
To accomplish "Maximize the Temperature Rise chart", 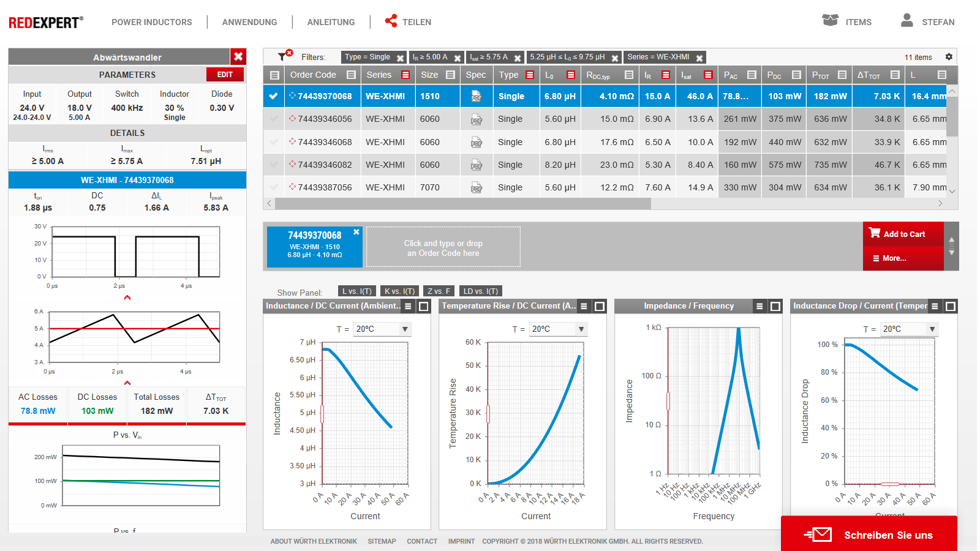I will [600, 306].
